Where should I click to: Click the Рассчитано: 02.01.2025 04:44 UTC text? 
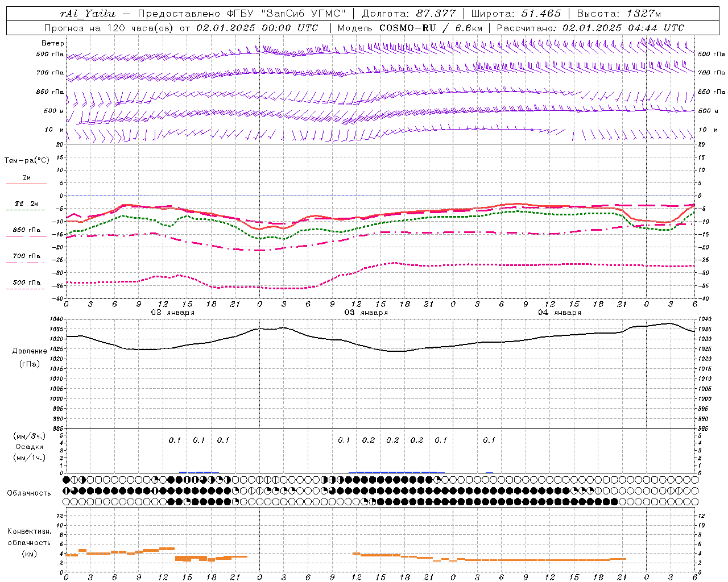click(x=590, y=28)
